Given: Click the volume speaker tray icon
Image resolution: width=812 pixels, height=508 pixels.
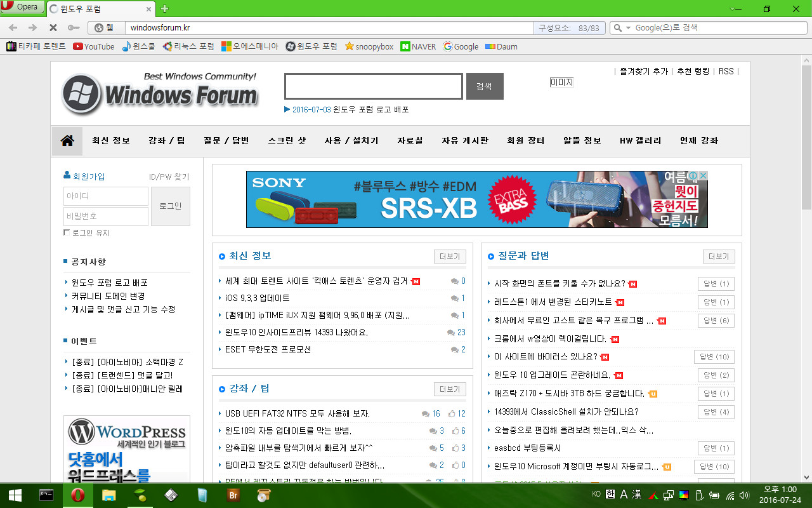Looking at the screenshot, I should 744,495.
